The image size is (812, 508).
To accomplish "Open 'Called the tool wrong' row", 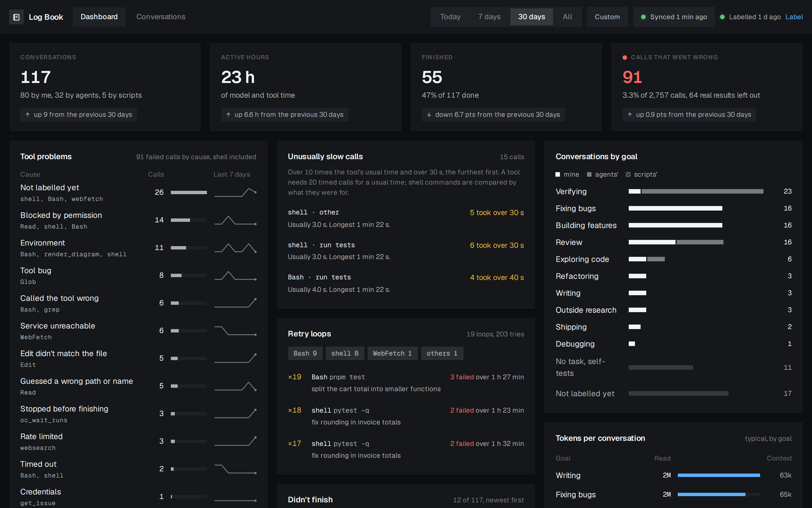I will click(138, 303).
